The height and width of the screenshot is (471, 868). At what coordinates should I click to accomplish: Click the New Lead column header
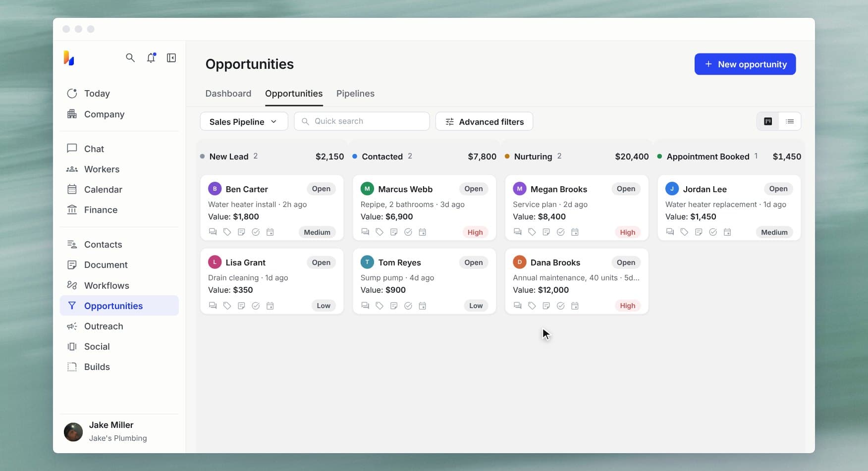pyautogui.click(x=228, y=157)
